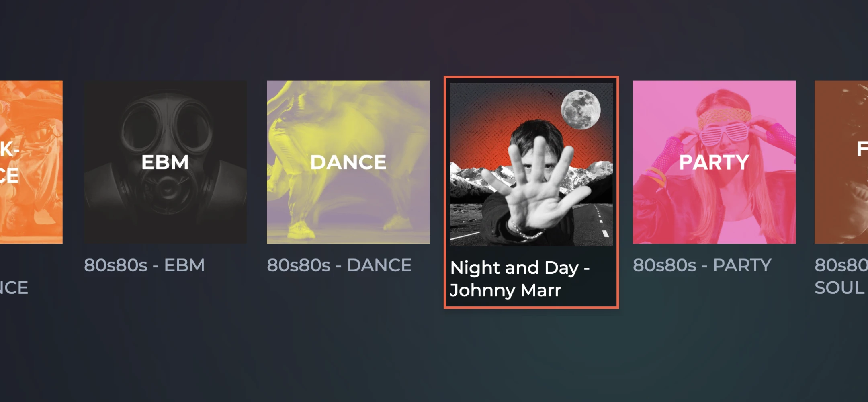Viewport: 868px width, 402px height.
Task: Open the yellow DANCE station tile
Action: (x=348, y=162)
